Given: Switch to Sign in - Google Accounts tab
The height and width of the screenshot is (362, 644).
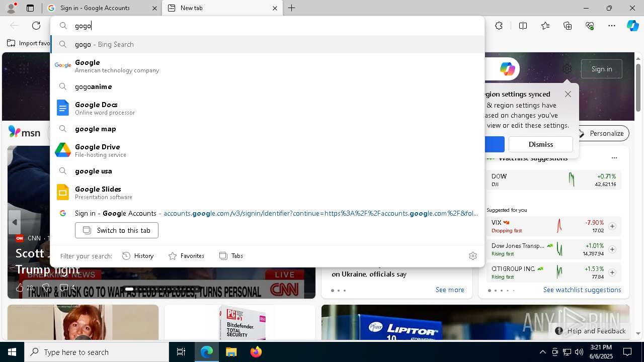Looking at the screenshot, I should [x=102, y=8].
